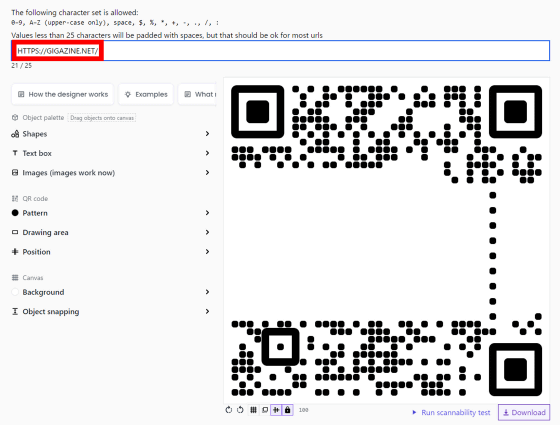Toggle the grid icon below canvas
The width and height of the screenshot is (560, 425).
(253, 410)
